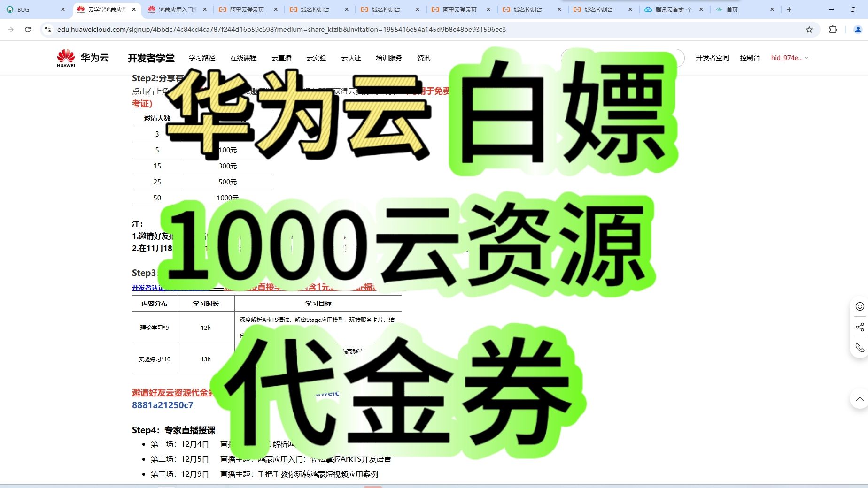
Task: Close the 首页 tab
Action: (x=772, y=9)
